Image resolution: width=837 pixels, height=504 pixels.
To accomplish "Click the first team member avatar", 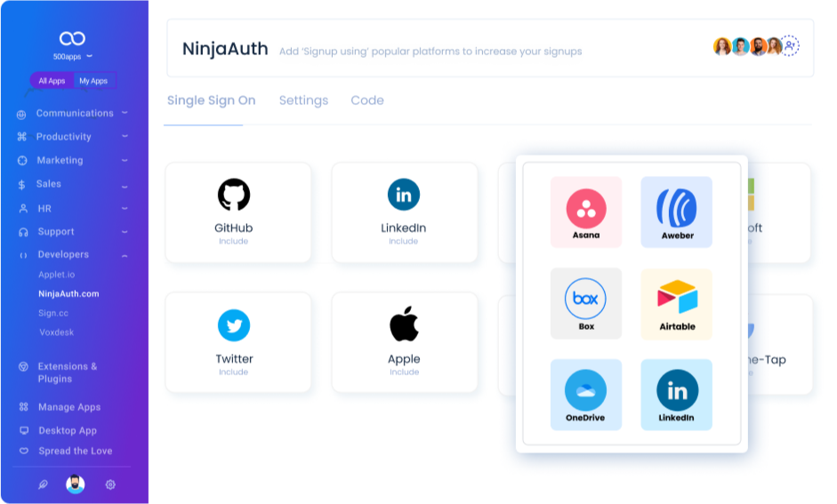I will [x=722, y=46].
